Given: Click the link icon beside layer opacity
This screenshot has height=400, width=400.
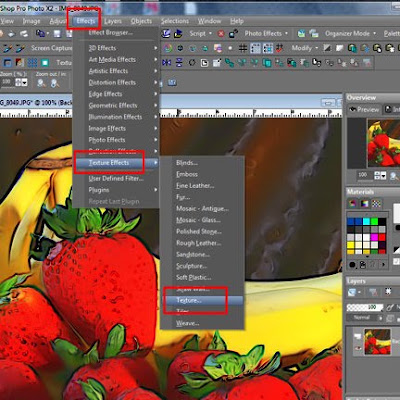Looking at the screenshot, I should click(390, 307).
